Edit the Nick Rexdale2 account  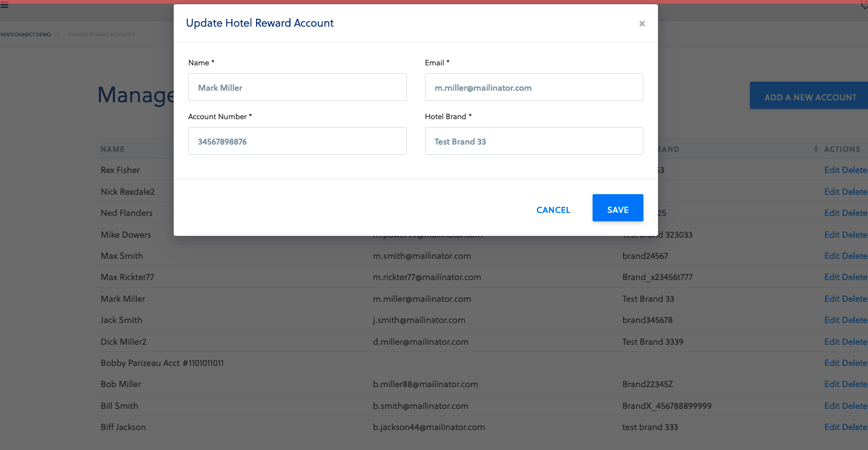click(832, 192)
